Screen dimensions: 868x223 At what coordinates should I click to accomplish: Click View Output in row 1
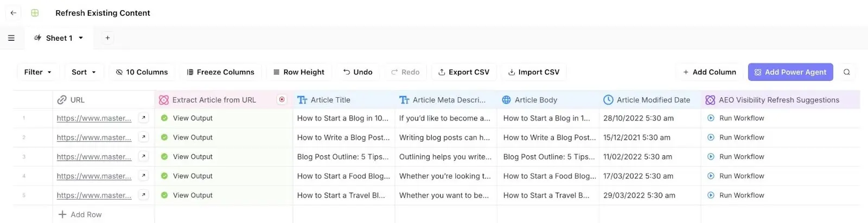tap(193, 118)
